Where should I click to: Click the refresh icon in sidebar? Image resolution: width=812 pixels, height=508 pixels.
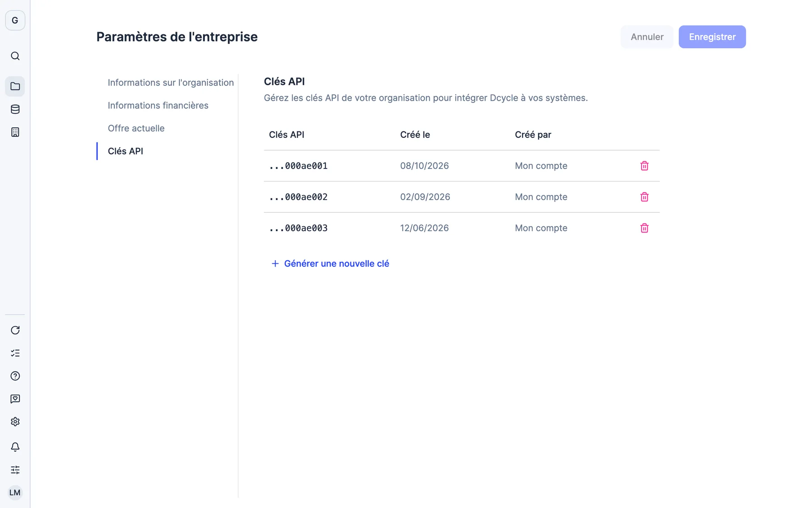click(15, 330)
